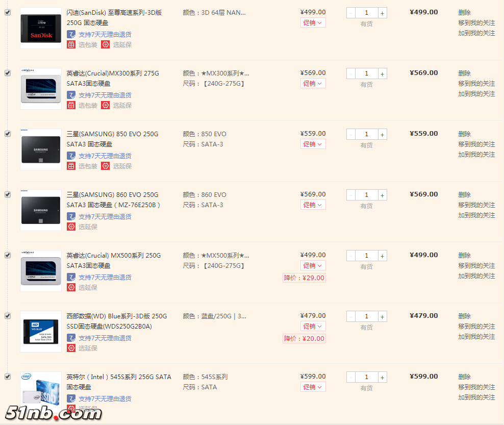Open the WD Blue SSD product thumbnail

pyautogui.click(x=41, y=332)
